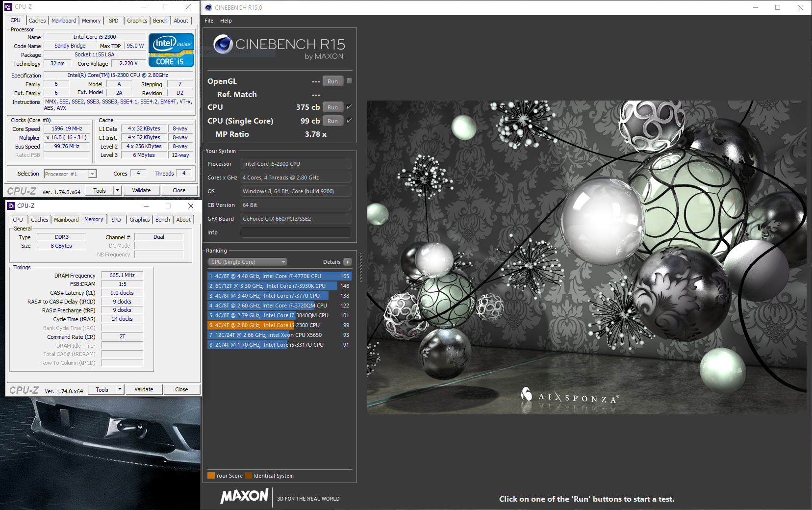Select ranking row 5 Intel Core i7-3840QM
The image size is (812, 510).
click(x=279, y=315)
